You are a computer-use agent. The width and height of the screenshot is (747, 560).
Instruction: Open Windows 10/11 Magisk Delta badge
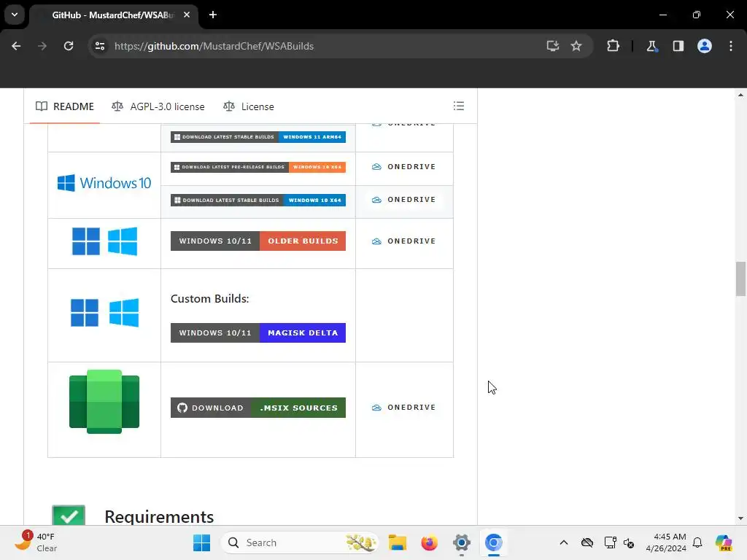click(x=258, y=332)
